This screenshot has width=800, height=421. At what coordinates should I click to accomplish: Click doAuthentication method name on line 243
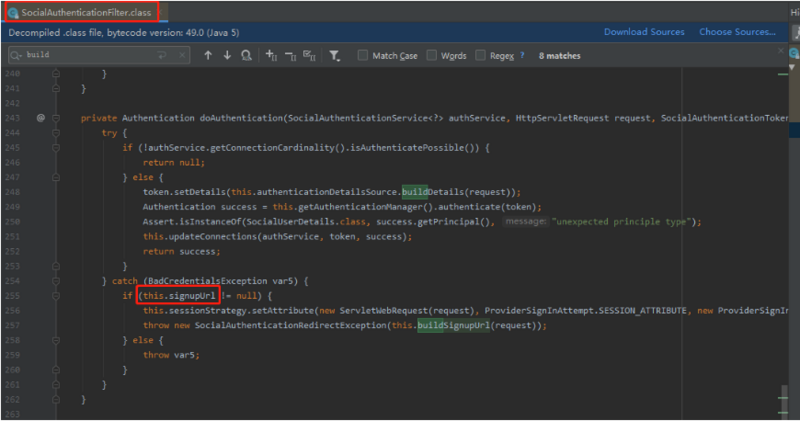point(241,118)
